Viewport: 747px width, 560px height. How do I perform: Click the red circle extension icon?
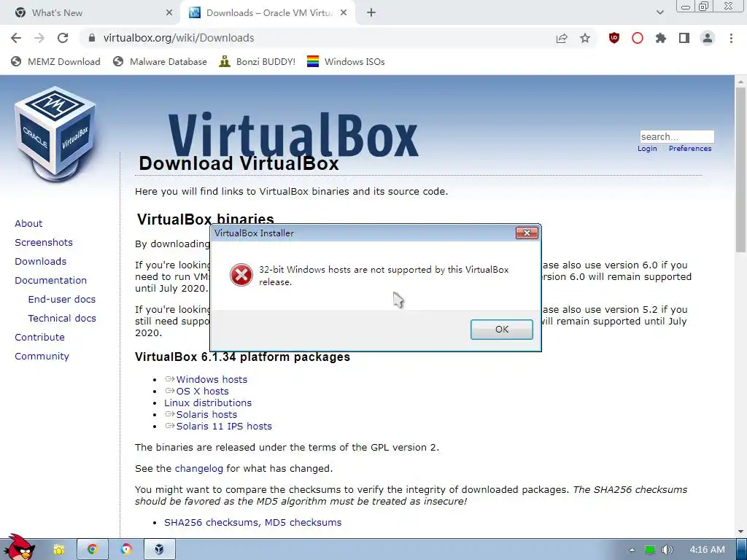click(x=638, y=38)
